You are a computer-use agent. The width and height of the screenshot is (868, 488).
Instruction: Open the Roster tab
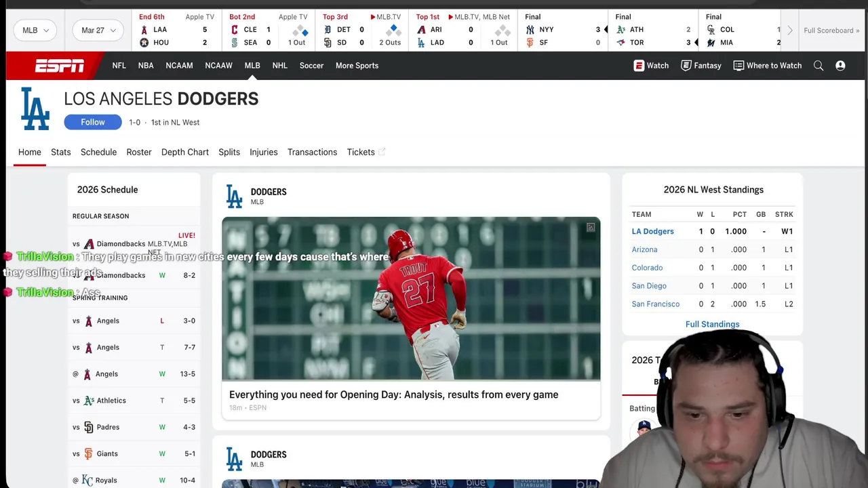coord(139,152)
